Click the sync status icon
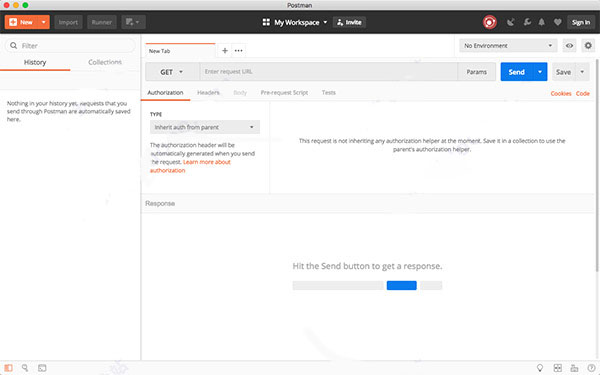 click(x=489, y=22)
